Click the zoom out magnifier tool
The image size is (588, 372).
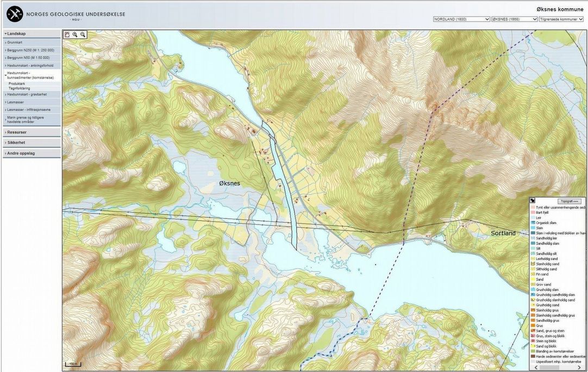83,34
